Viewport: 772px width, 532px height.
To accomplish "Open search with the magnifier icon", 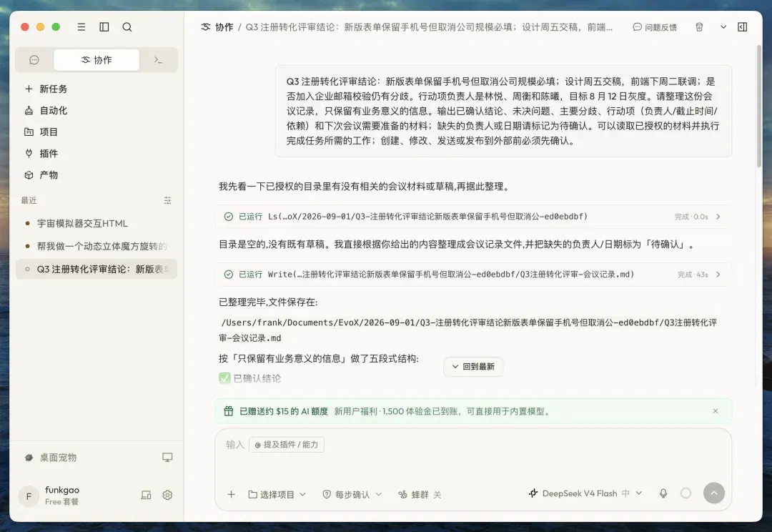I will (127, 27).
